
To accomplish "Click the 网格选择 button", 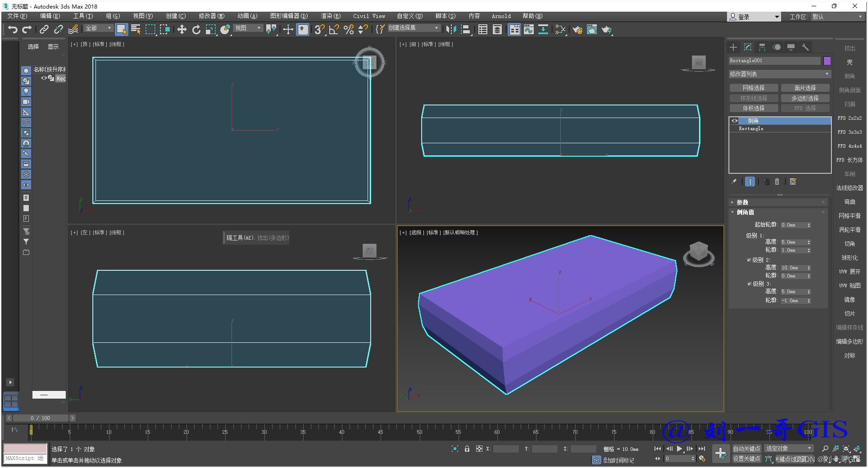I will [x=753, y=87].
